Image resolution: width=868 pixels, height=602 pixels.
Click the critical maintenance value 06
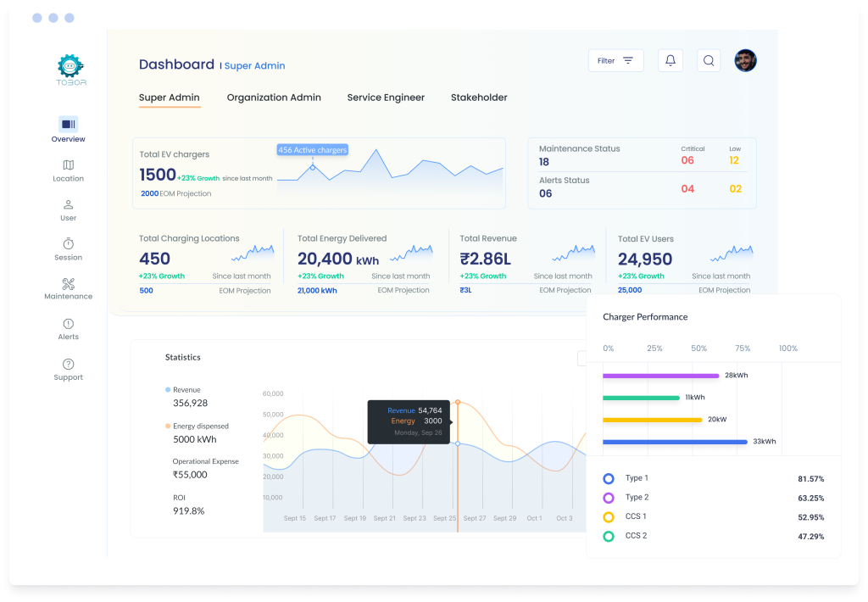(x=687, y=160)
